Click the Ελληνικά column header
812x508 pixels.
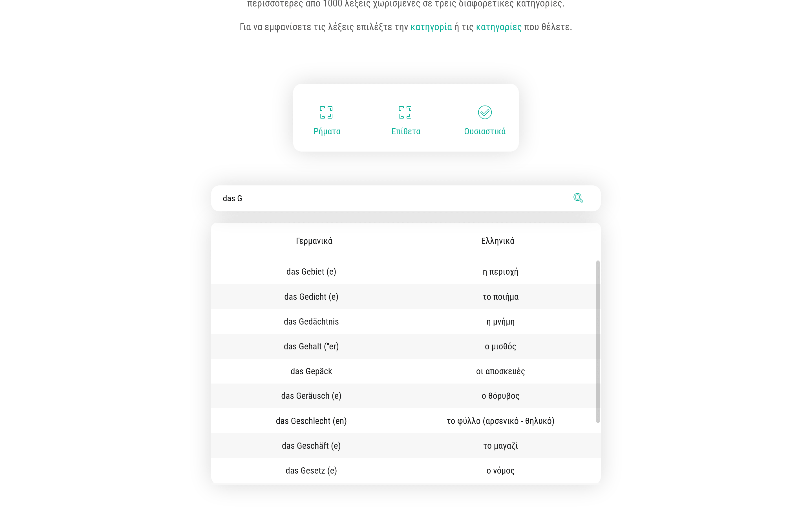(498, 241)
